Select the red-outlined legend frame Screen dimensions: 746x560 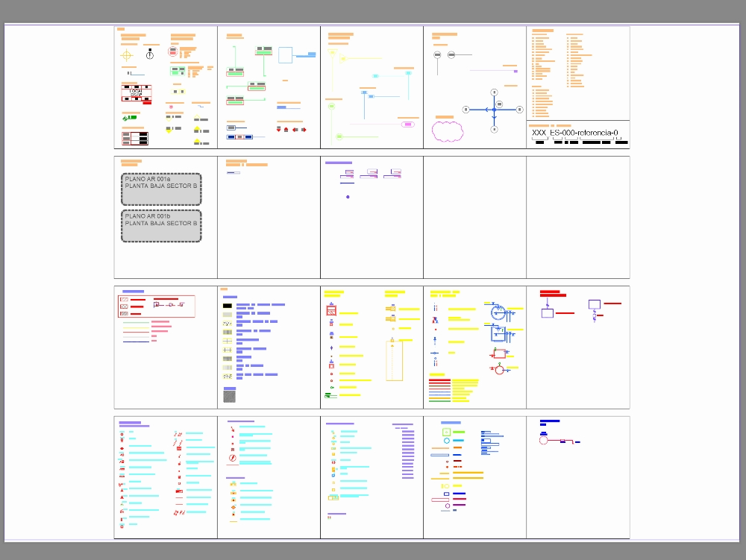pos(155,306)
